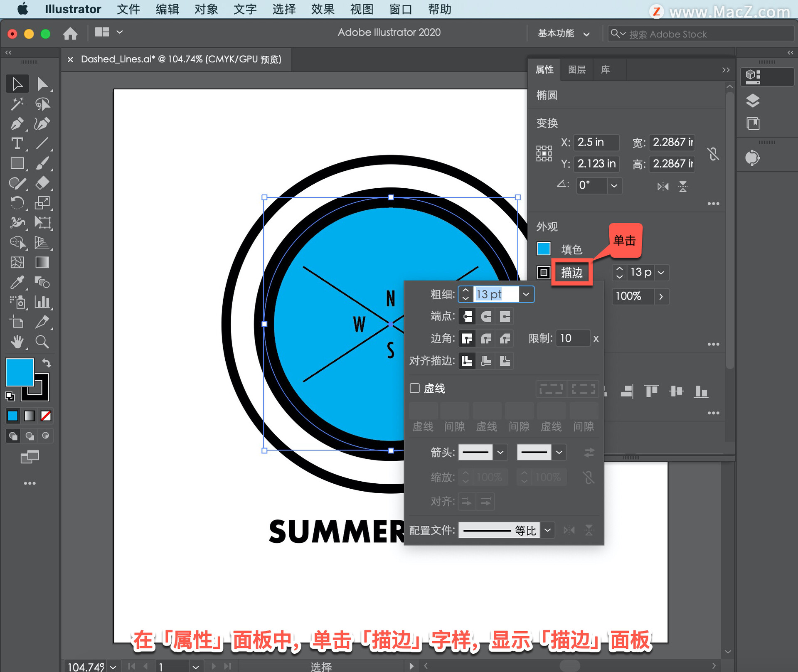Screen dimensions: 798x672
Task: Click the home button
Action: pyautogui.click(x=70, y=33)
